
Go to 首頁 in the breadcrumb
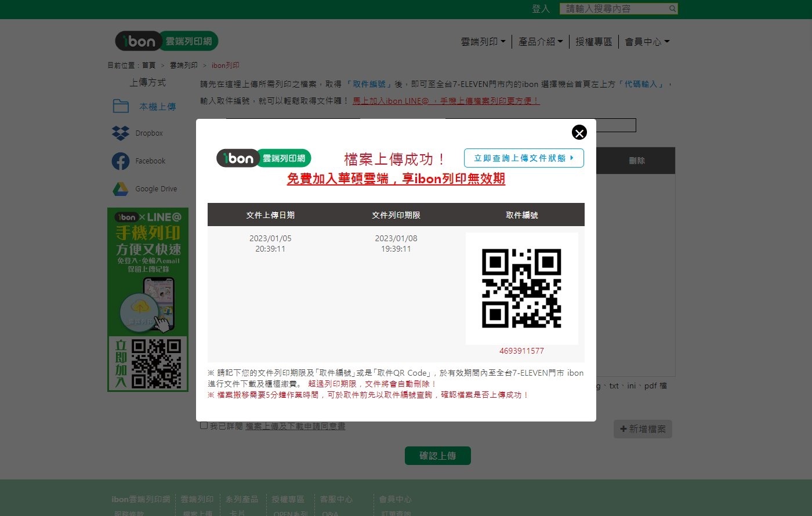coord(148,66)
